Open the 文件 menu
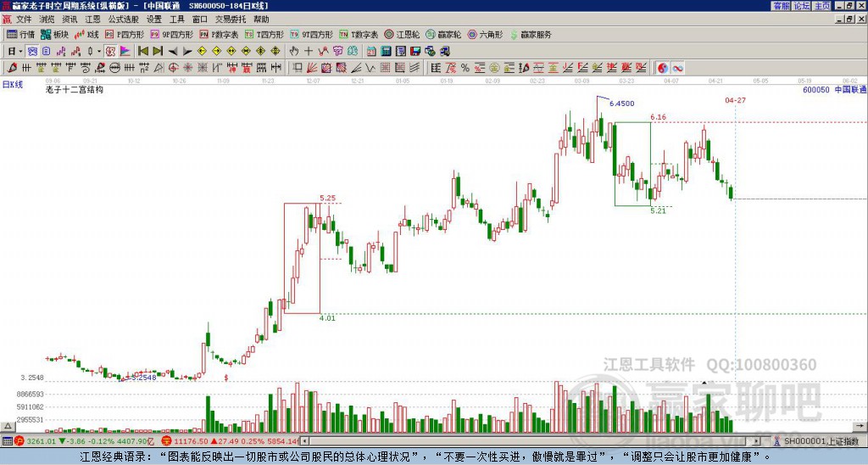This screenshot has width=868, height=465. pyautogui.click(x=24, y=20)
